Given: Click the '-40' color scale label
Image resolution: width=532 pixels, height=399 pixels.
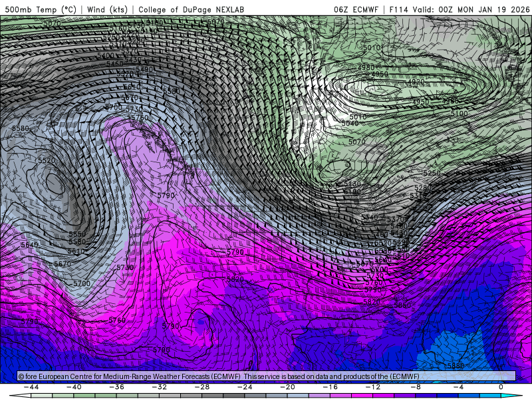Looking at the screenshot, I should 74,387.
